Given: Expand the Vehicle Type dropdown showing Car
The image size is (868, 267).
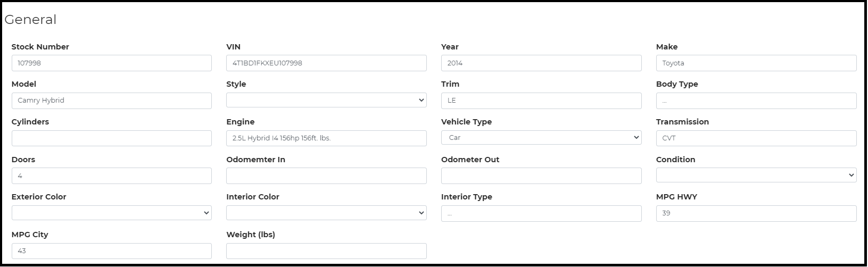Looking at the screenshot, I should coord(541,138).
